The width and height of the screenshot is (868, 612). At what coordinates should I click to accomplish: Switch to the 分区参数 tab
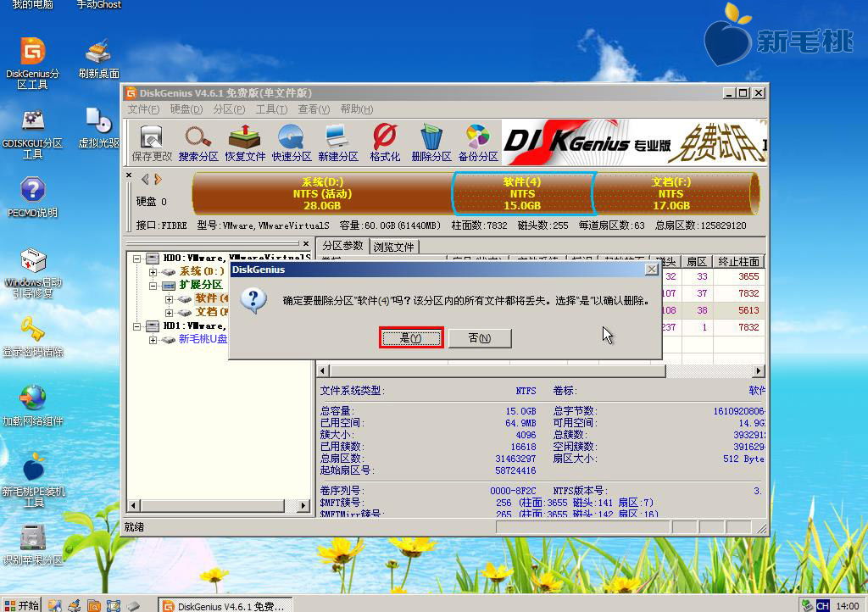pyautogui.click(x=342, y=246)
